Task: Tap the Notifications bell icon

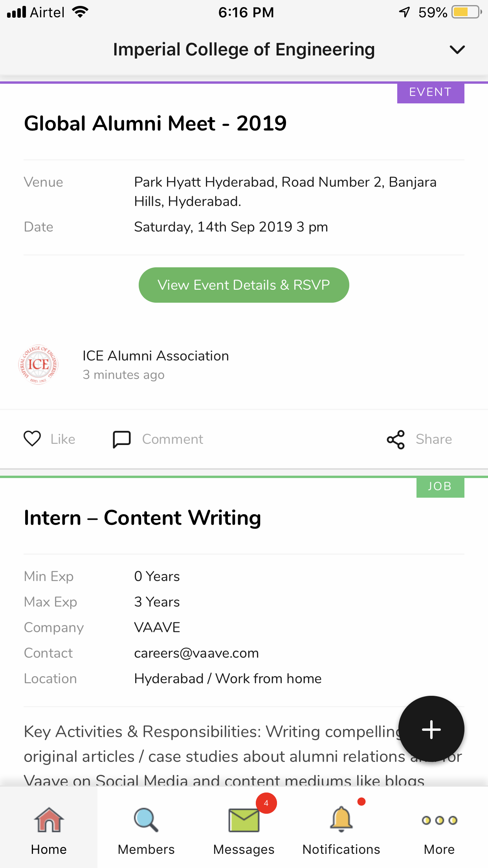Action: (x=341, y=819)
